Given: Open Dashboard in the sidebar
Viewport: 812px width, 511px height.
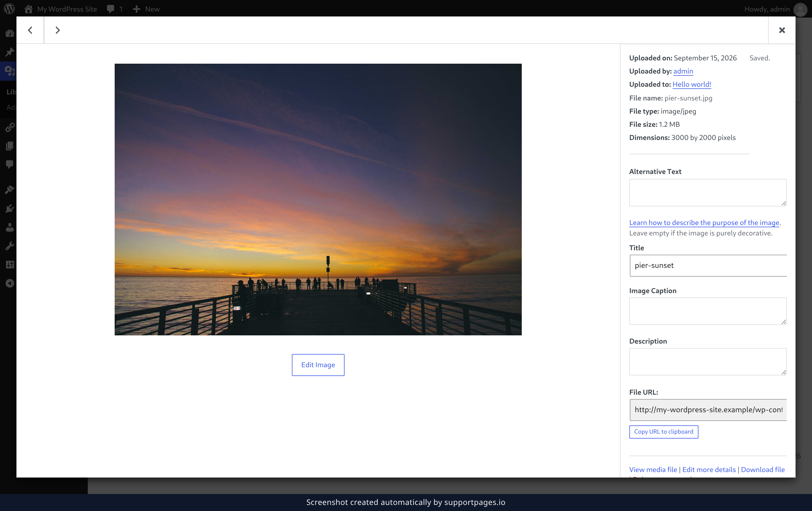Looking at the screenshot, I should coord(9,33).
